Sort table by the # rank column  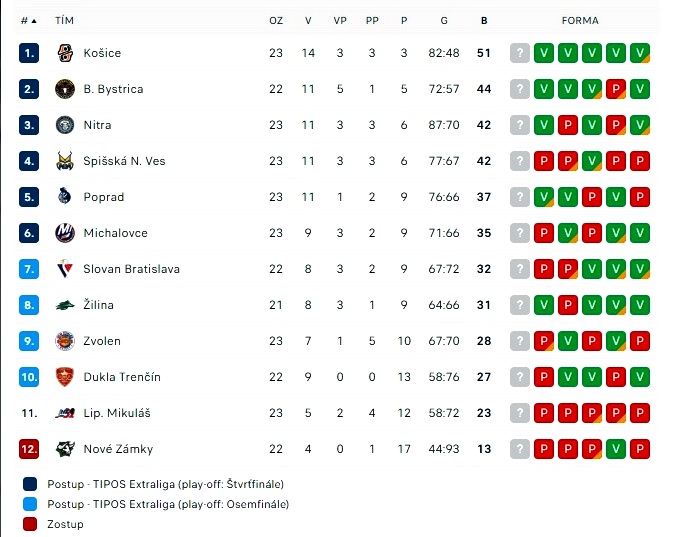point(29,21)
